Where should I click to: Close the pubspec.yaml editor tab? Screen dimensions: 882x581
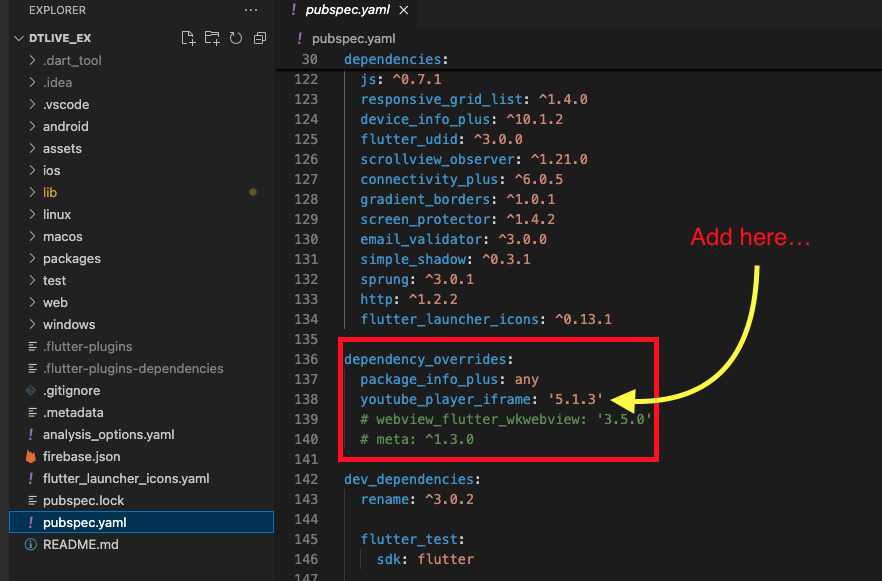(x=403, y=10)
